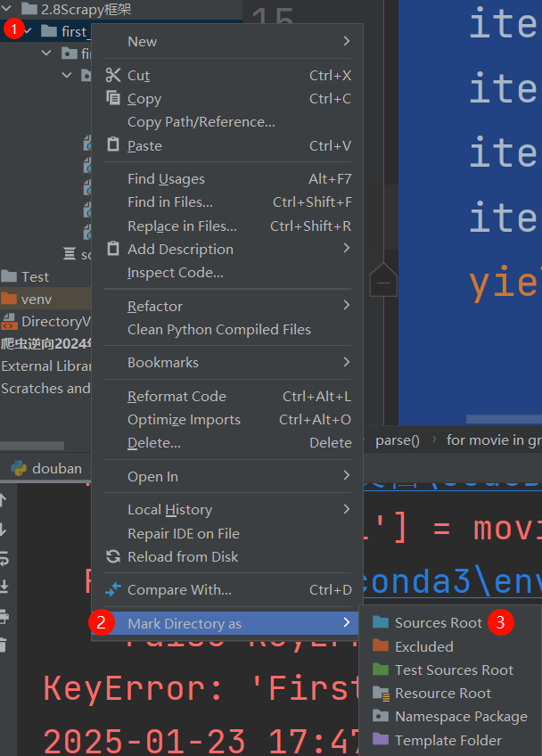Screen dimensions: 542x756
Task: Select Find in Files menu entry
Action: [x=169, y=202]
